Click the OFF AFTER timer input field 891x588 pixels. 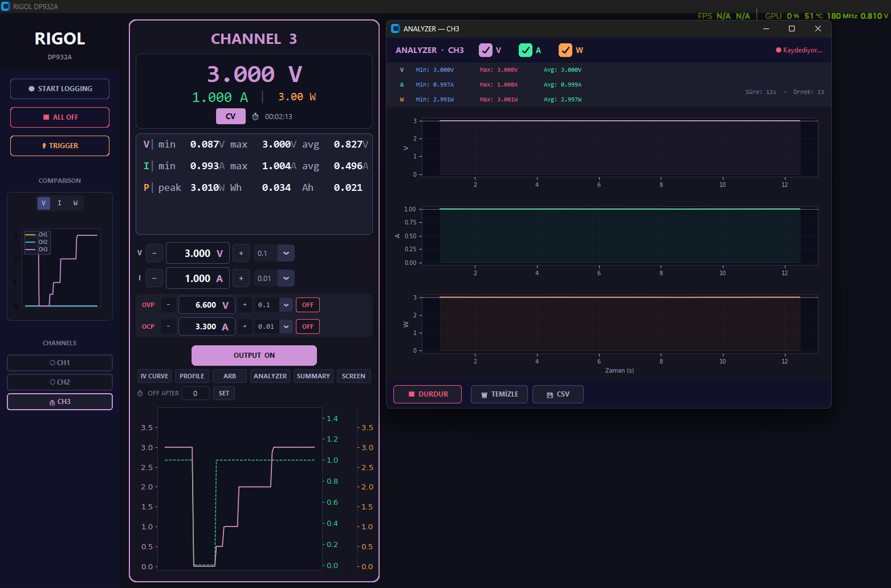195,393
